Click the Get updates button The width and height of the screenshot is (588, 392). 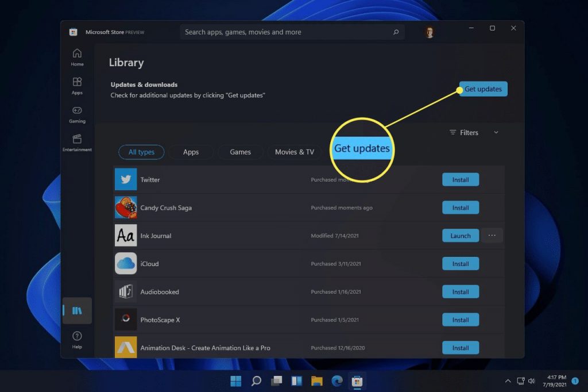tap(483, 89)
